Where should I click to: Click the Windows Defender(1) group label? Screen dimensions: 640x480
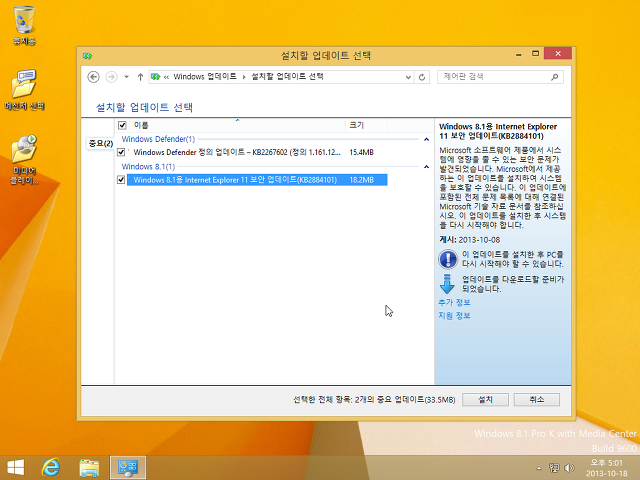158,139
